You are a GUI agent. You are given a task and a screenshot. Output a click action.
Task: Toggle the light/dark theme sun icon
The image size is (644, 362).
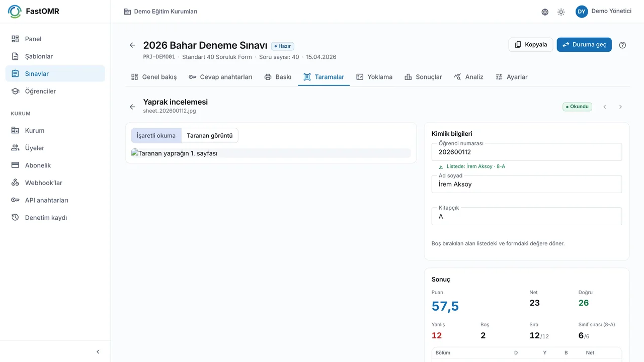(x=561, y=12)
